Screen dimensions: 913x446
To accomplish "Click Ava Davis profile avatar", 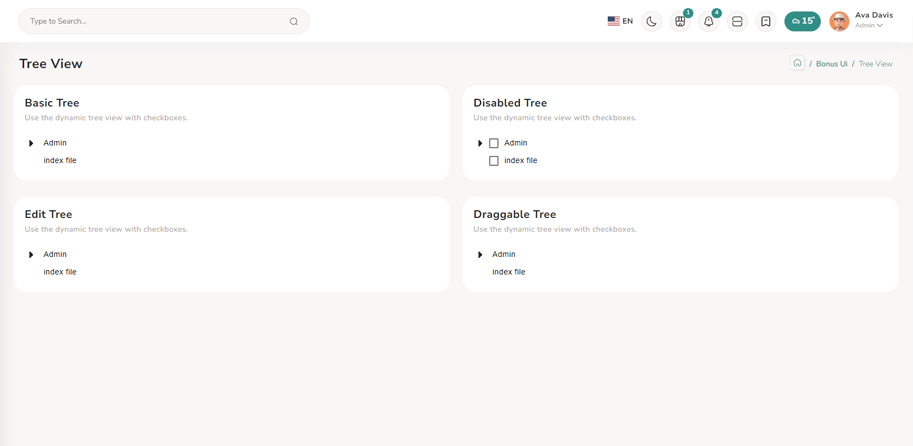I will click(839, 21).
